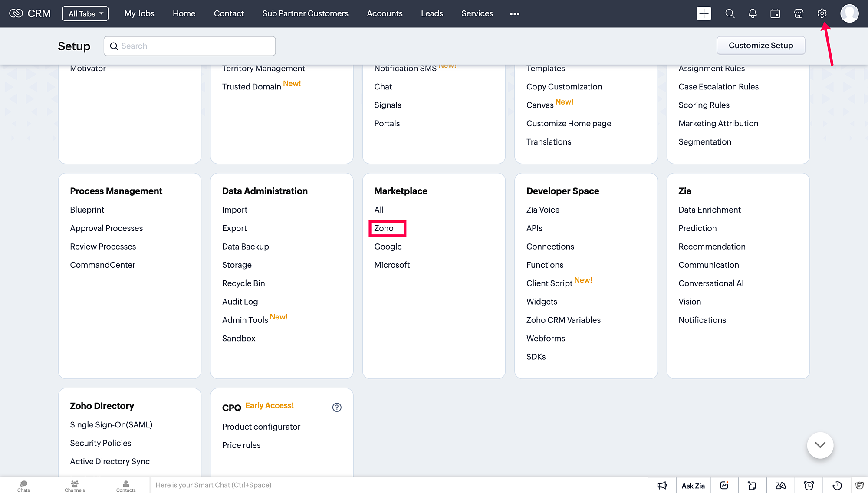Open recent items clock icon

(x=837, y=485)
